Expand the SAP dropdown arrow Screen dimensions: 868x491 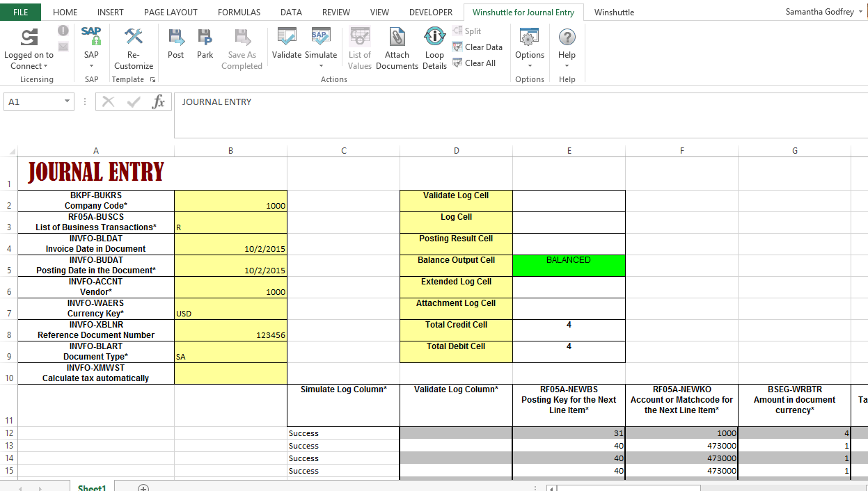91,66
